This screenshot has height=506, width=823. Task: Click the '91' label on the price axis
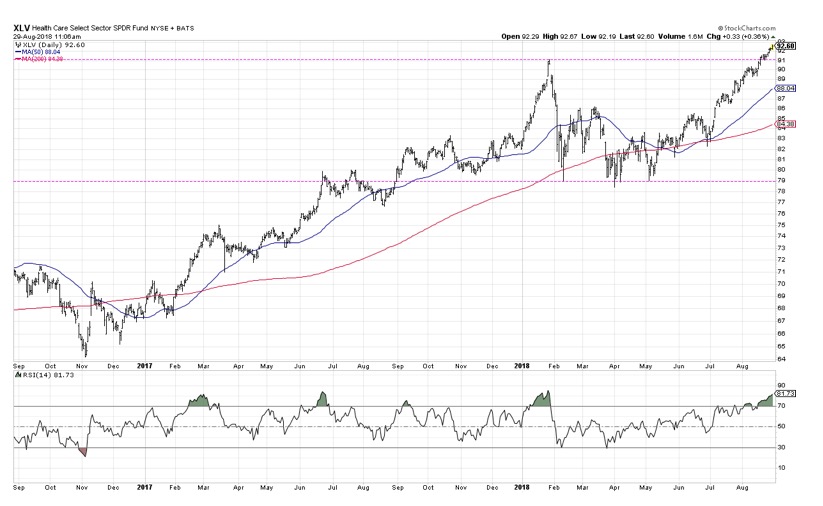781,60
